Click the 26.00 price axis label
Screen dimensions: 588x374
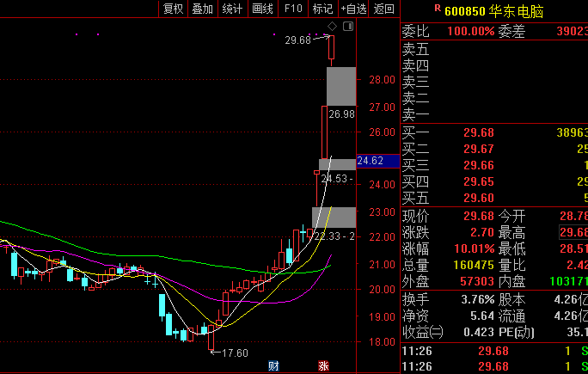(x=383, y=132)
